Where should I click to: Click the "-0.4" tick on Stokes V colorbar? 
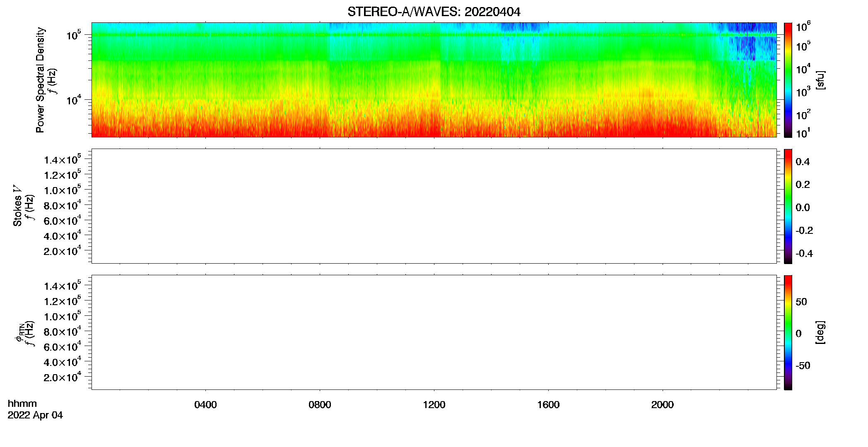pos(804,254)
